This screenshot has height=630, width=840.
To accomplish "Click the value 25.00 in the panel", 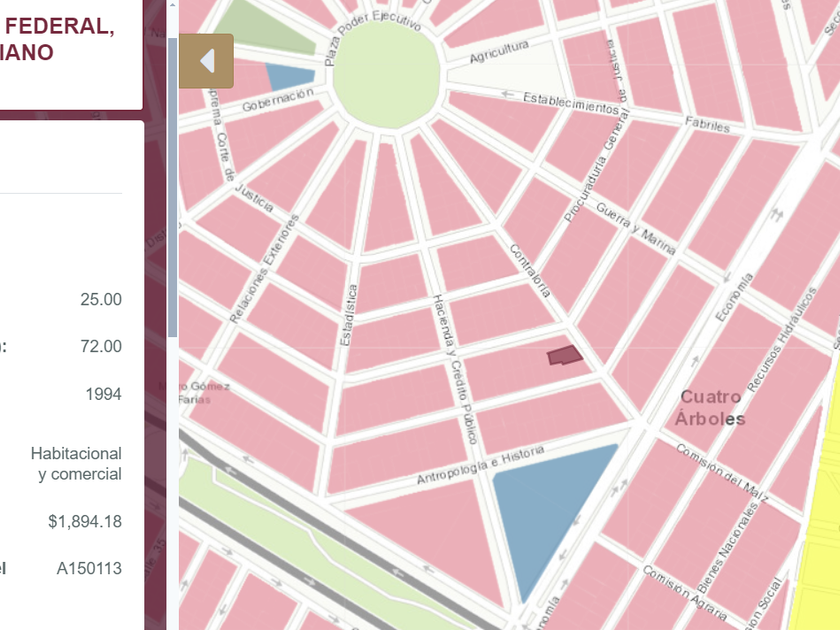I will 101,299.
